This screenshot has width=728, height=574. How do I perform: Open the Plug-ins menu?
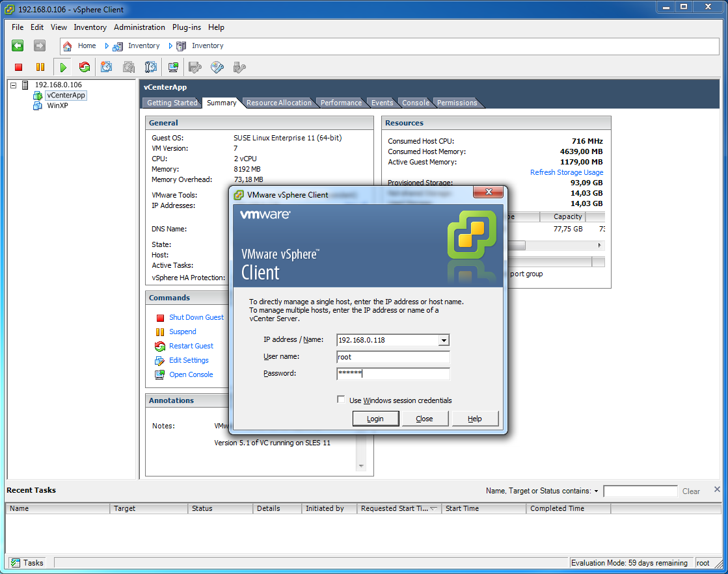[187, 27]
